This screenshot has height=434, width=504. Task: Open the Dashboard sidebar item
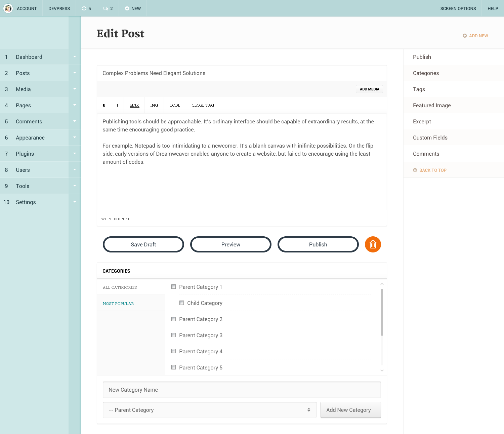pos(34,57)
